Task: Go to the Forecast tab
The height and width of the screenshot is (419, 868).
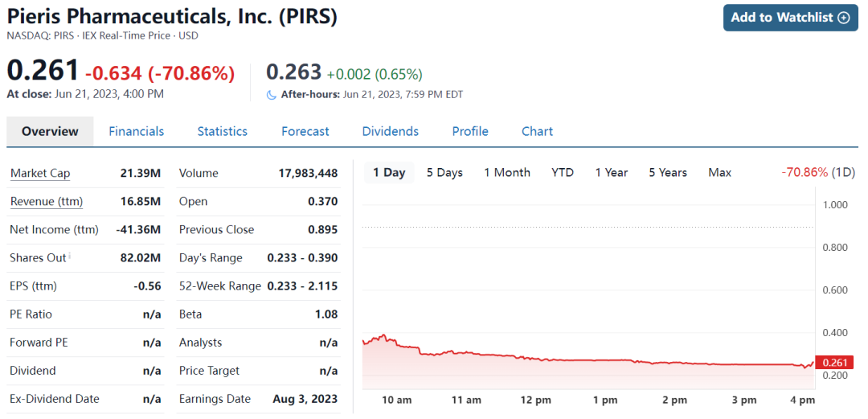Action: [305, 131]
